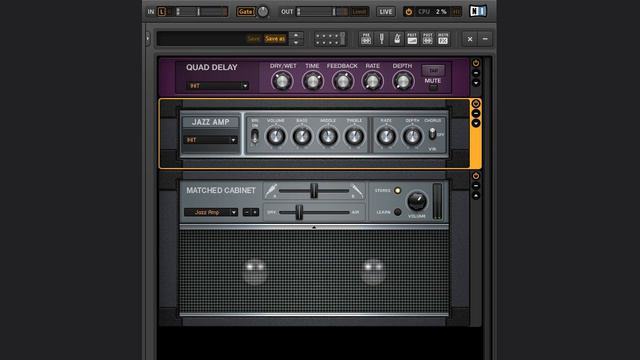This screenshot has height=360, width=640.
Task: Click the Jazz Amp Volume knob
Action: (276, 136)
